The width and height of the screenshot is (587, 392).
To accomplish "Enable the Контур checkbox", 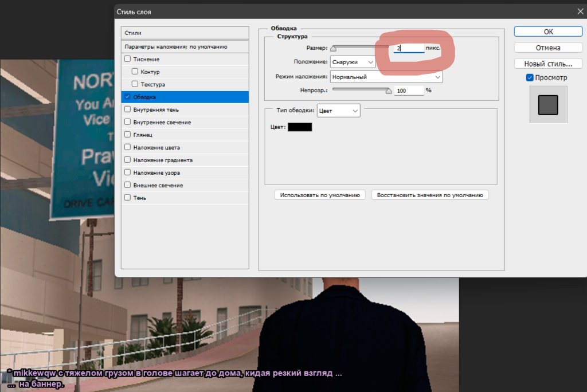I will 135,72.
